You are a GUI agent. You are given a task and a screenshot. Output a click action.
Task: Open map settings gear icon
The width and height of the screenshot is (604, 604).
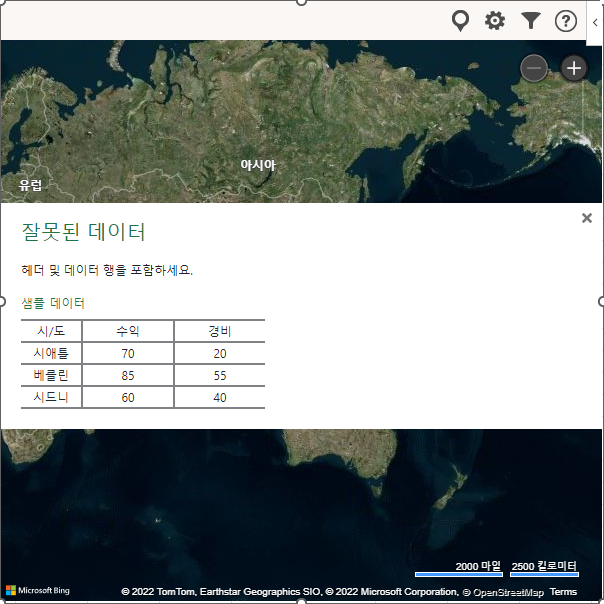(x=495, y=21)
